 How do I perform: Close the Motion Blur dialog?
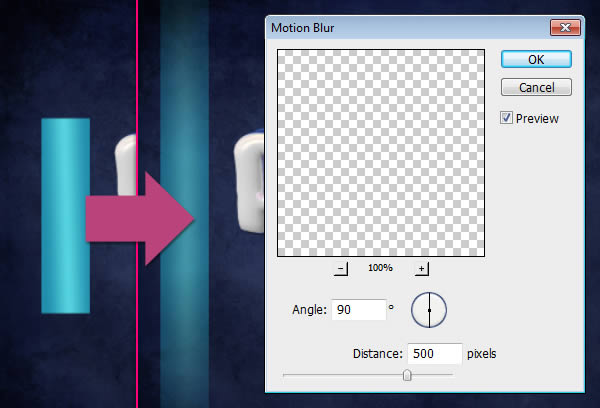pos(565,28)
